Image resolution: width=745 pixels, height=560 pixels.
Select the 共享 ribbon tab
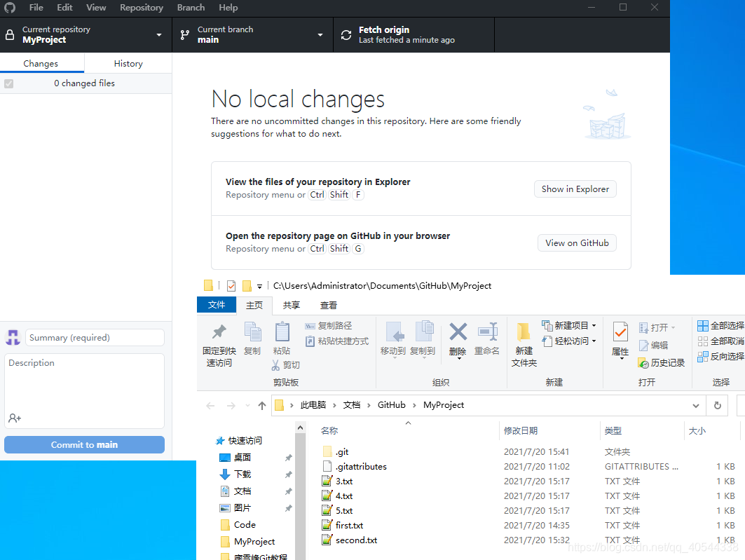tap(292, 305)
